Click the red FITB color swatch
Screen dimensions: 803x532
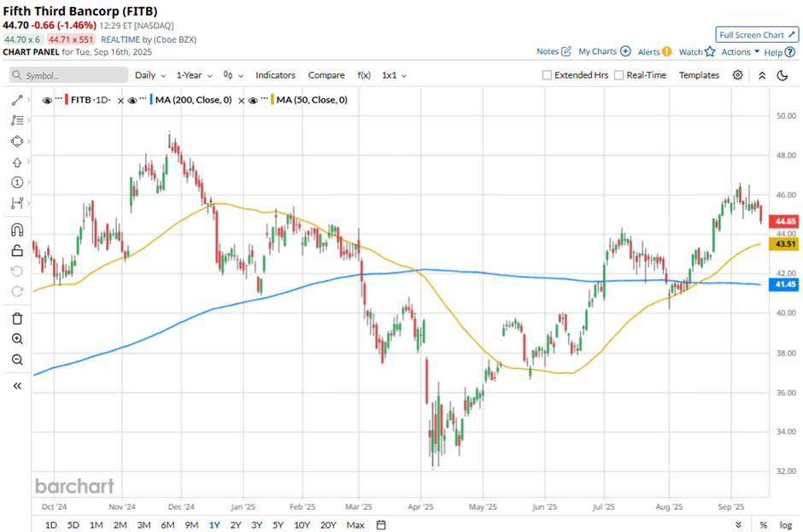click(67, 100)
